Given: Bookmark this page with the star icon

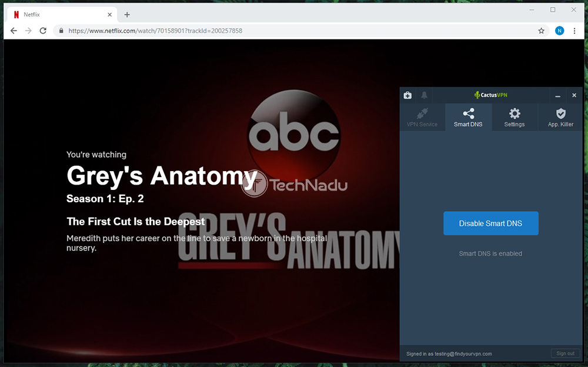Looking at the screenshot, I should click(x=541, y=31).
